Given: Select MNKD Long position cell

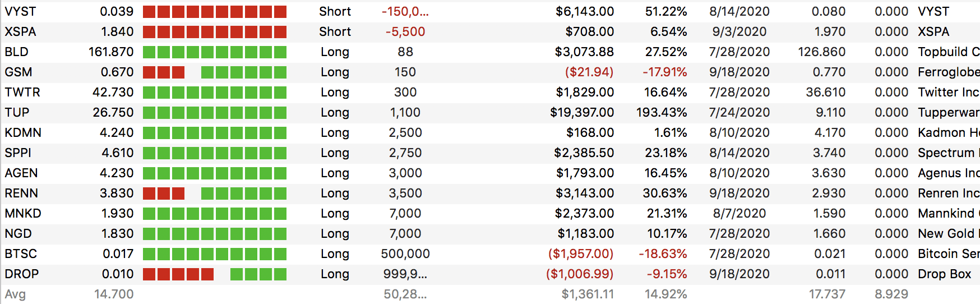Looking at the screenshot, I should click(x=335, y=214).
